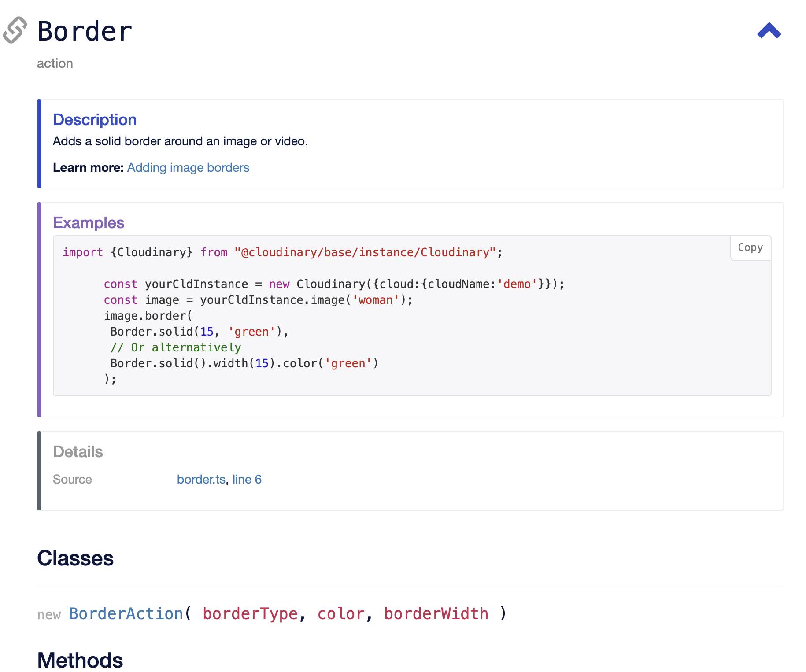This screenshot has height=672, width=806.
Task: Click the Methods heading
Action: 80,660
